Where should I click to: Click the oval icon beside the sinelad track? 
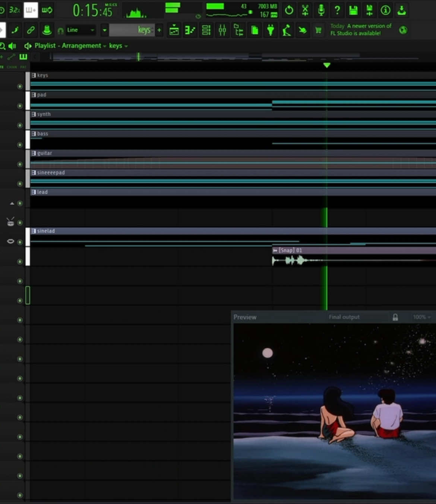10,241
